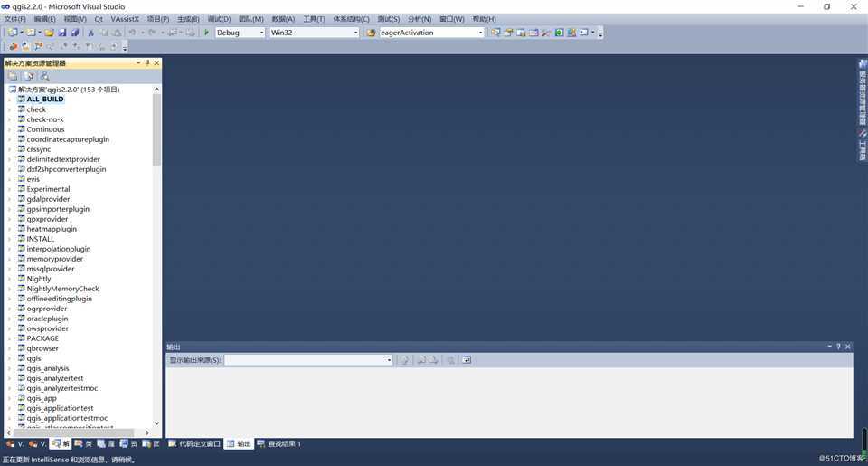Open the Debug configuration dropdown
The width and height of the screenshot is (868, 466).
coord(262,33)
